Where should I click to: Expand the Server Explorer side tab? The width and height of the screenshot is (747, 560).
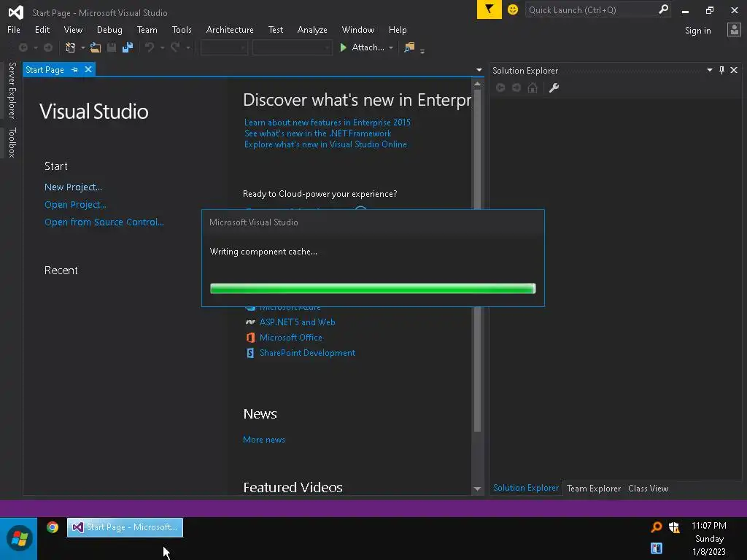click(12, 90)
